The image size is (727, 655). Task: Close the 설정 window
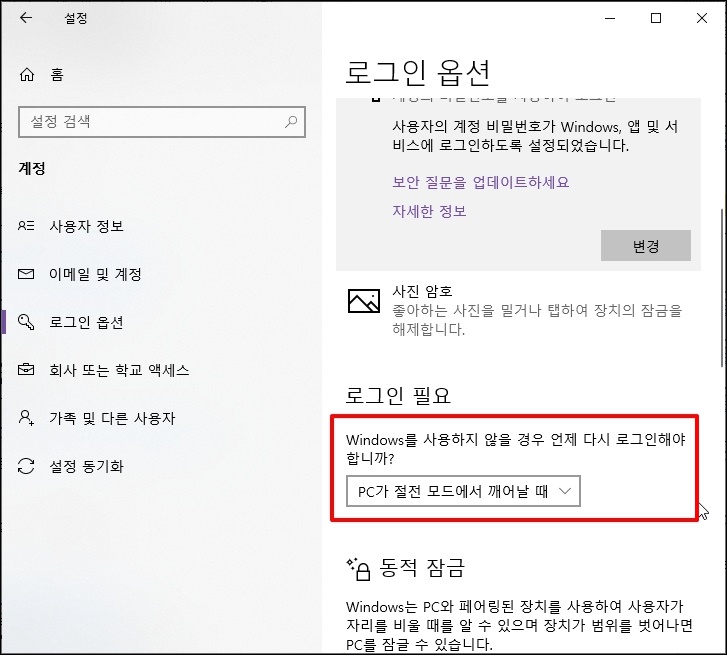[x=702, y=18]
